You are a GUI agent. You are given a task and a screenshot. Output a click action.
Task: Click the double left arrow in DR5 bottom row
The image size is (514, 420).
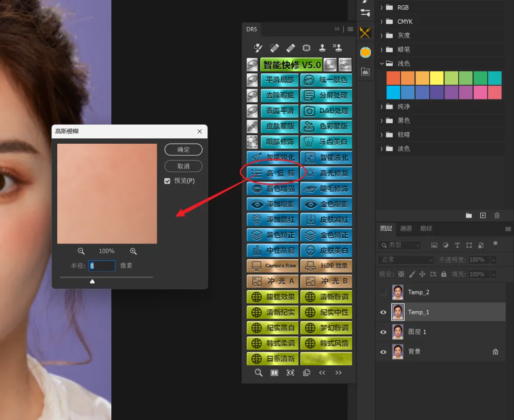(322, 373)
